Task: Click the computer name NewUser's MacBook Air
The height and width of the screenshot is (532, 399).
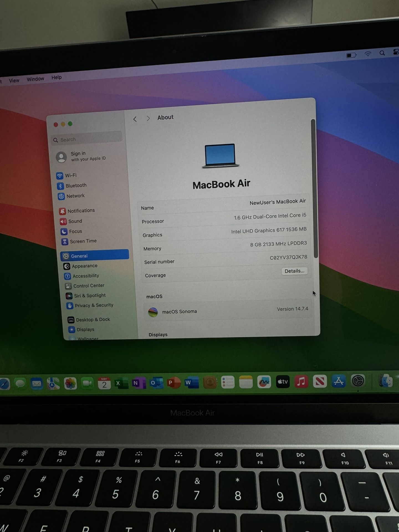Action: [x=278, y=202]
